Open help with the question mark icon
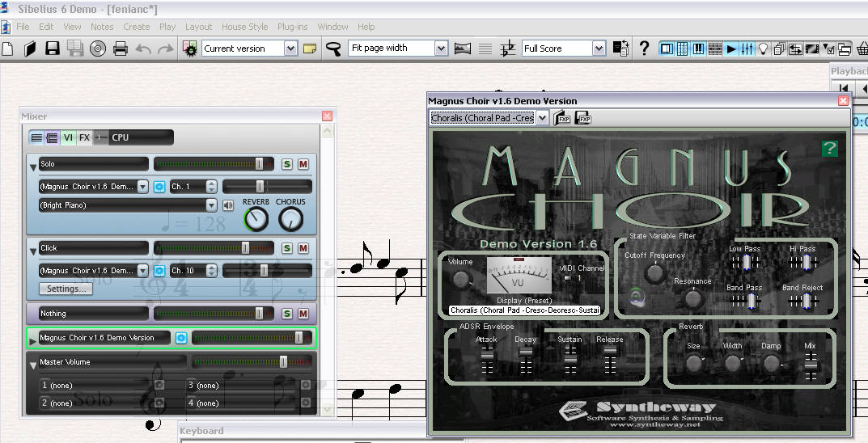The height and width of the screenshot is (443, 868). point(644,49)
